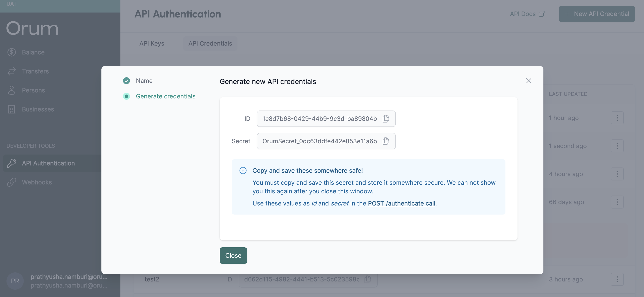
Task: Click inside the ID value field
Action: [x=319, y=118]
